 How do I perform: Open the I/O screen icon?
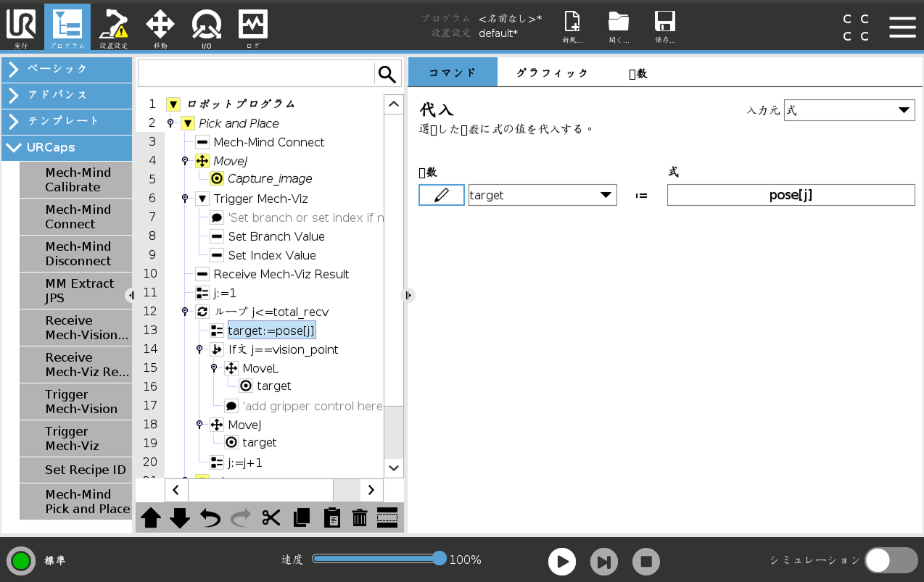[207, 29]
